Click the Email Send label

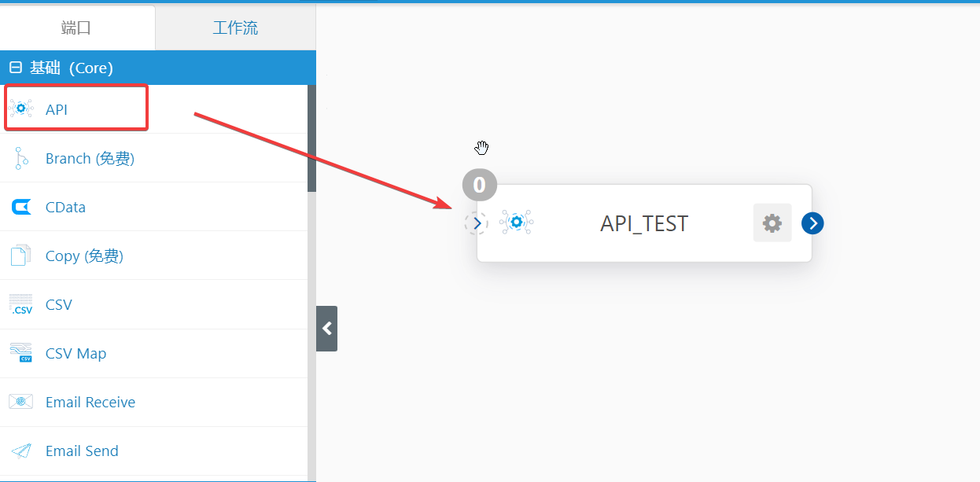point(82,451)
